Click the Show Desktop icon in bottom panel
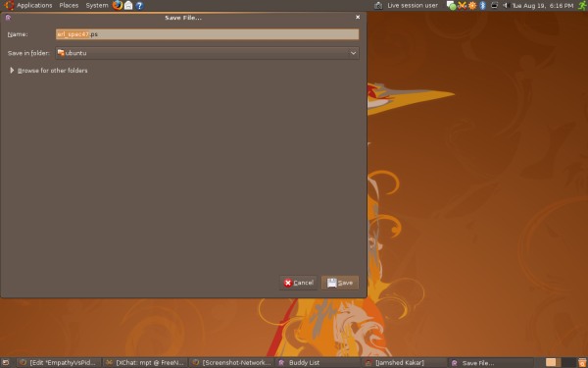 coord(7,363)
